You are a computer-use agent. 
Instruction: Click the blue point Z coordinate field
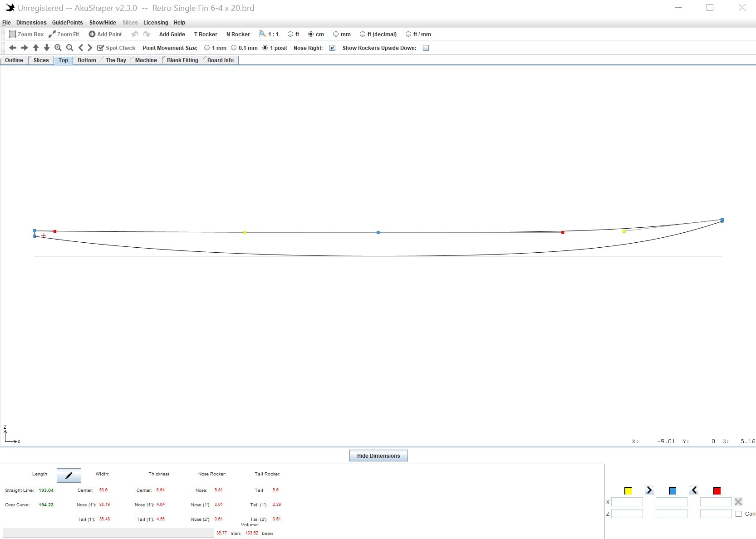[x=672, y=514]
